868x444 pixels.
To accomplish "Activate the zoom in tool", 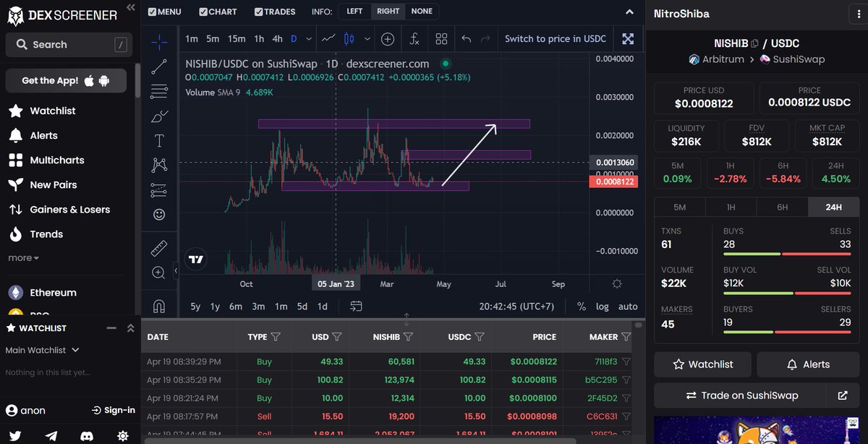I will pos(159,273).
